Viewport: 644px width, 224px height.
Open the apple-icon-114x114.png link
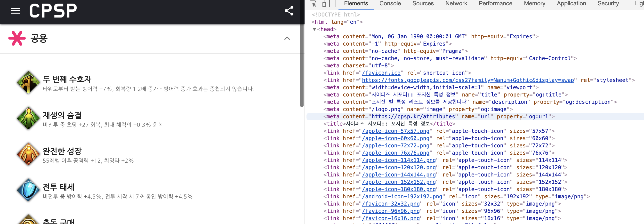click(x=399, y=160)
